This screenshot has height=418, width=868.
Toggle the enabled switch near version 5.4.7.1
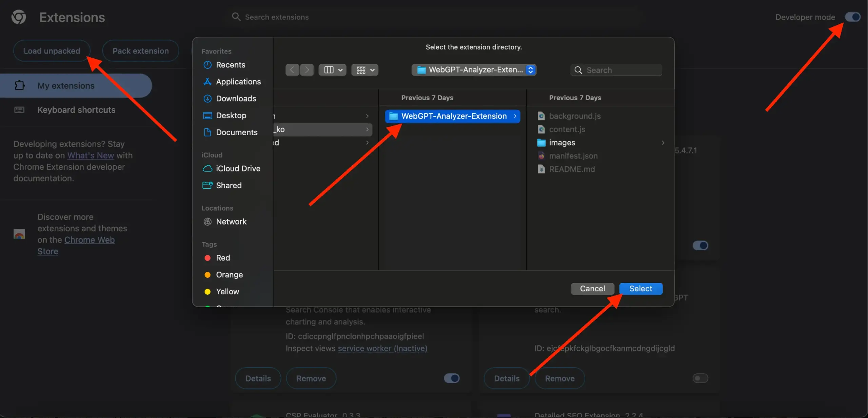tap(700, 245)
